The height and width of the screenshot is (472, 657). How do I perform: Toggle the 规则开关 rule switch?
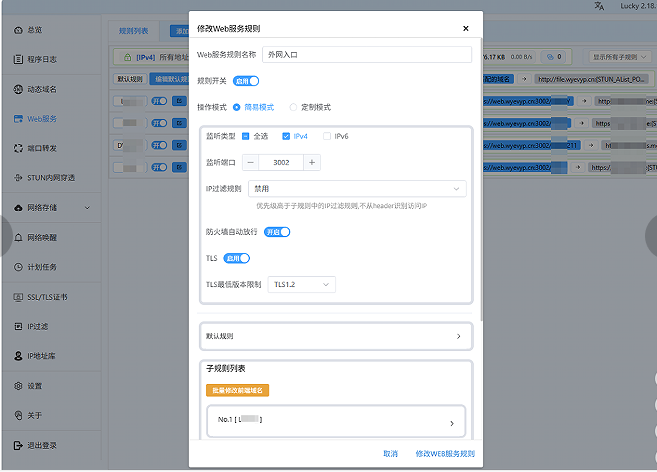pos(246,81)
